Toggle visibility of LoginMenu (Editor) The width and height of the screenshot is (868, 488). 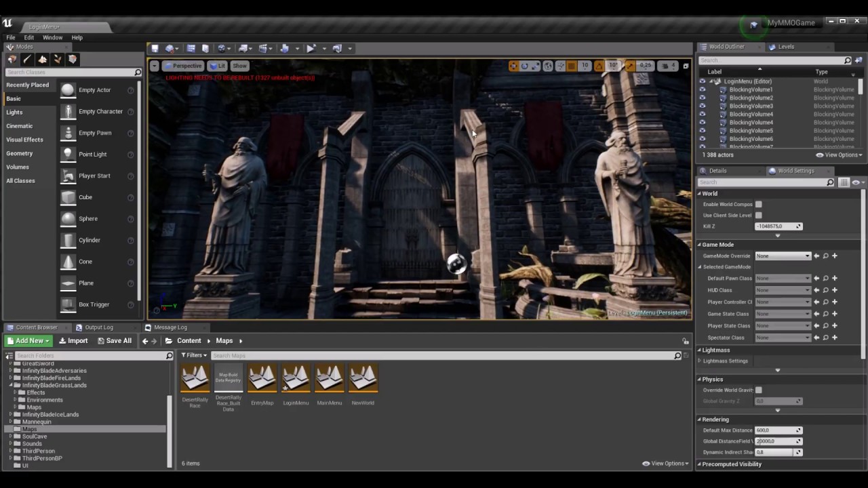(x=703, y=81)
